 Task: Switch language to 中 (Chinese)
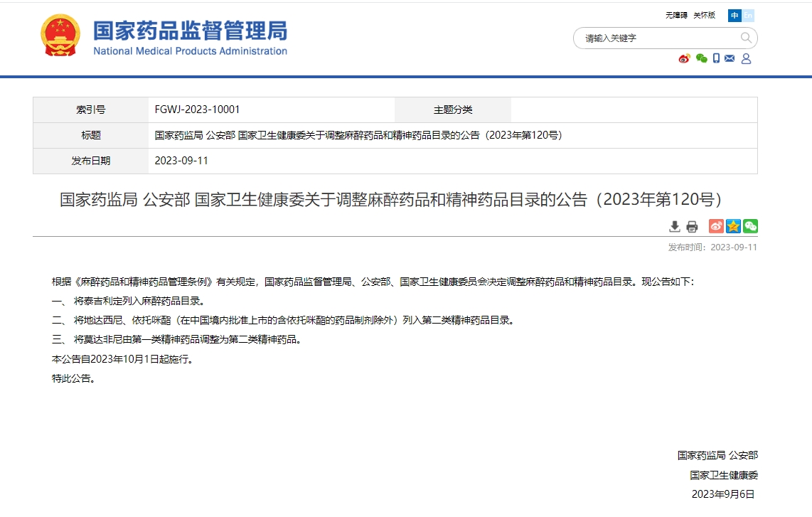(734, 16)
